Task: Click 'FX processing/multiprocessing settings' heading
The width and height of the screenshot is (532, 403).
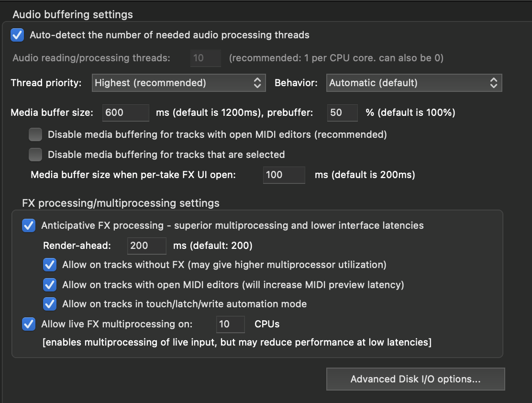Action: click(x=121, y=203)
